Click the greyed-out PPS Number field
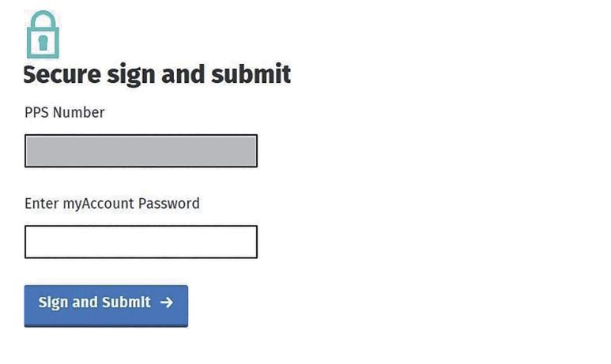 click(x=141, y=151)
